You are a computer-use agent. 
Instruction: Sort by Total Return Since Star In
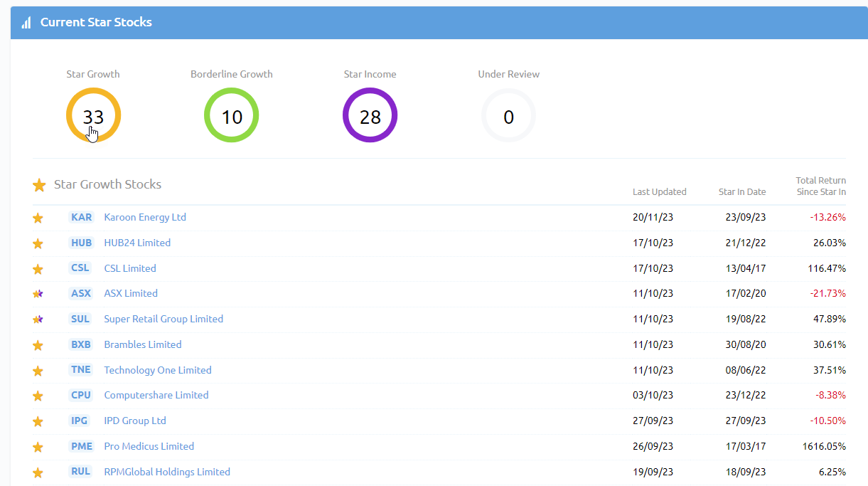(821, 186)
